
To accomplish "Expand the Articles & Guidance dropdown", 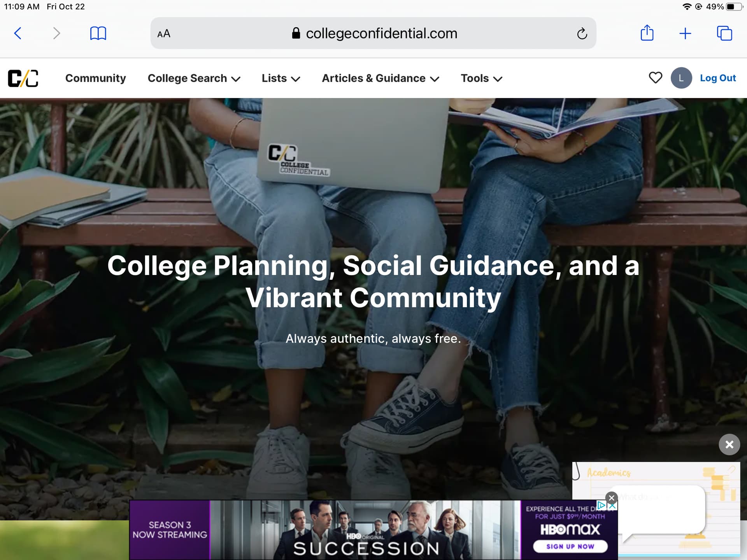I will (381, 78).
